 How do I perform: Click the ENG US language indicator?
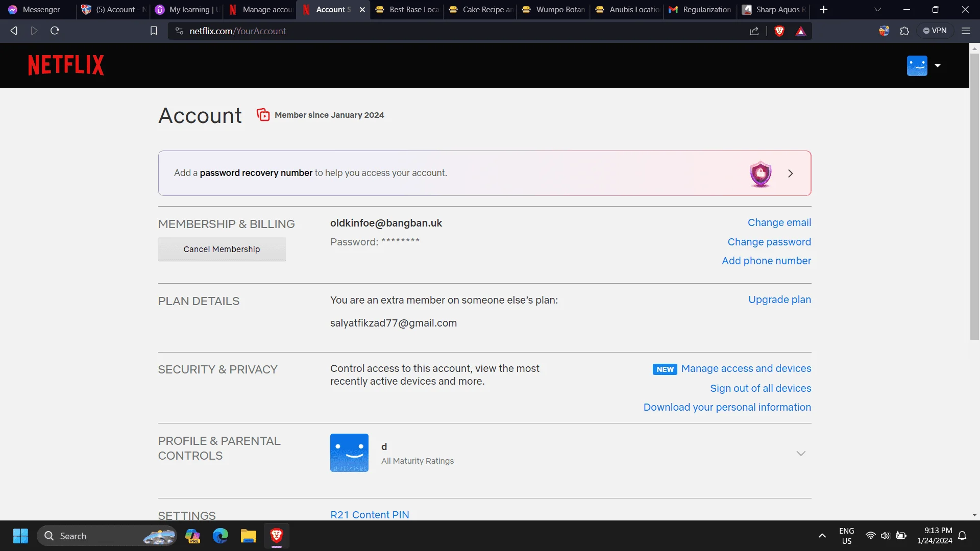(846, 536)
